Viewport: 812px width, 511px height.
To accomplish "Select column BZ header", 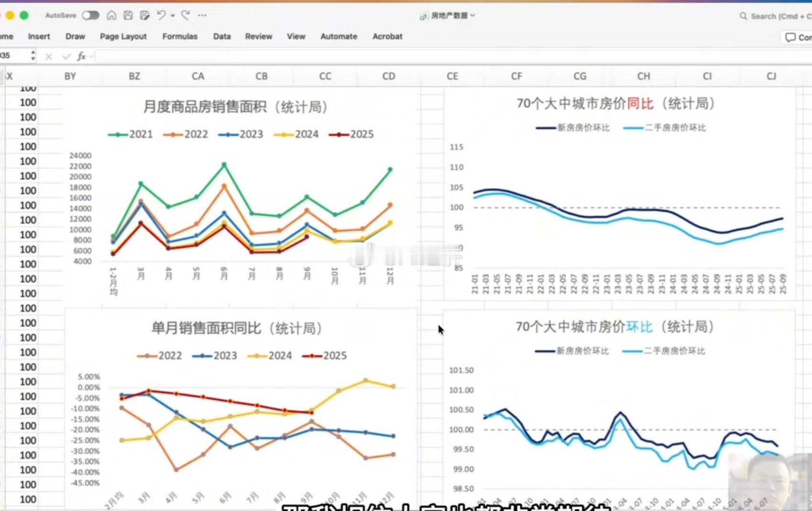I will (134, 76).
